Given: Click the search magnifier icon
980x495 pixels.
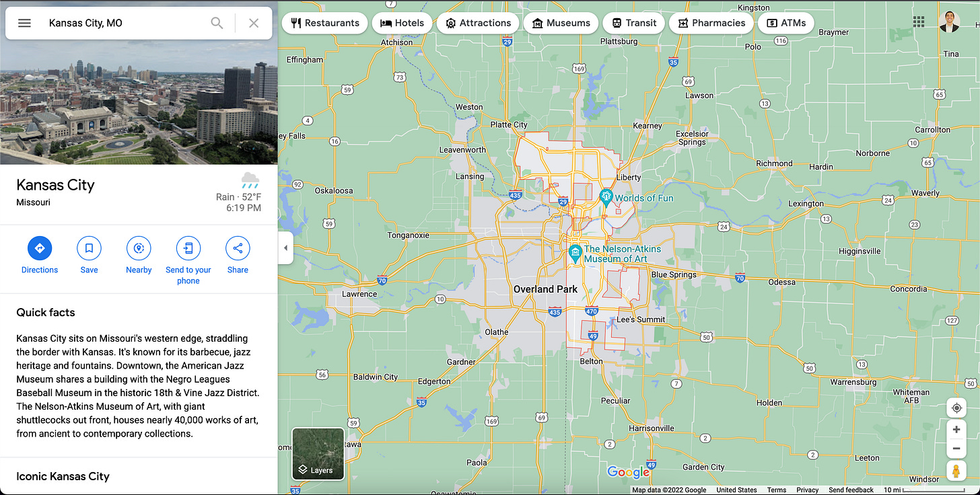Looking at the screenshot, I should 217,23.
